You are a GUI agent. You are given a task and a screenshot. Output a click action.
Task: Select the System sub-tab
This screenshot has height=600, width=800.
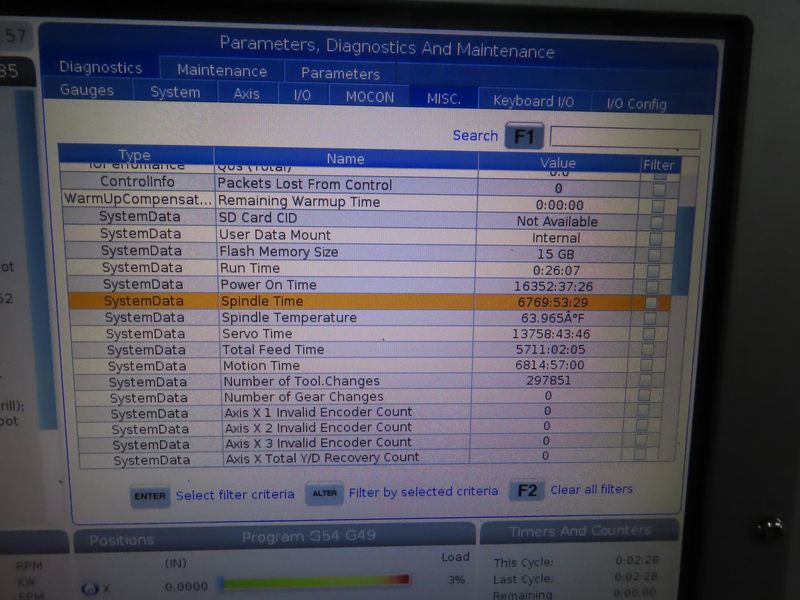pos(175,92)
